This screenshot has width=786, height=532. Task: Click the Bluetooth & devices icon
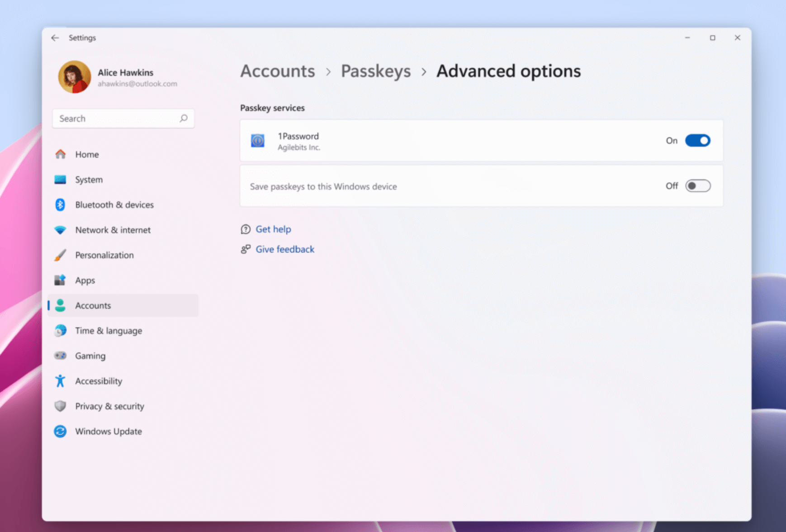click(x=60, y=204)
